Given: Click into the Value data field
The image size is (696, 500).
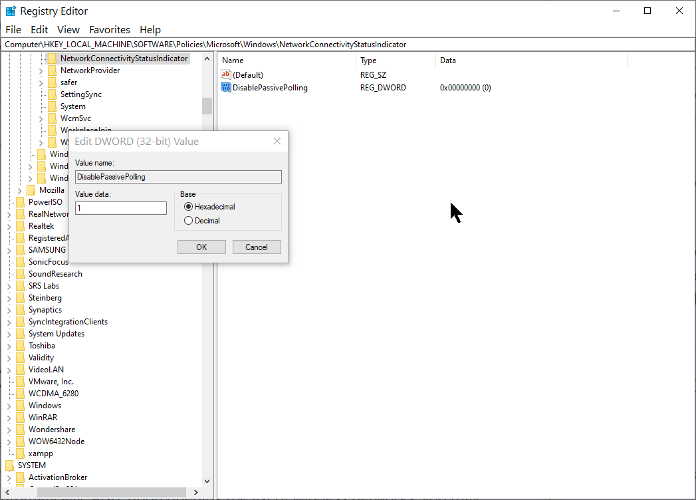Looking at the screenshot, I should [121, 208].
